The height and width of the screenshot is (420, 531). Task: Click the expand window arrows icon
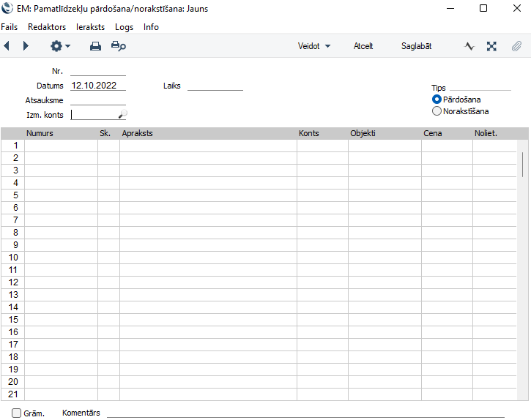[492, 46]
